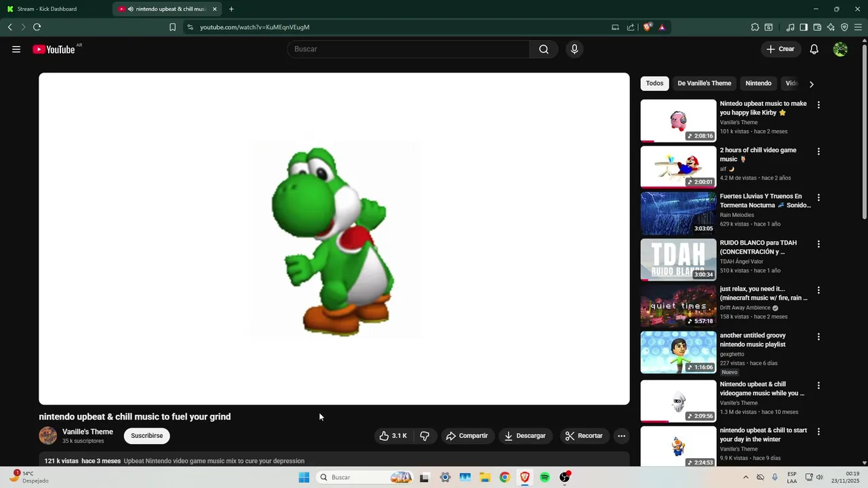Open the YouTube guide hamburger menu
Viewport: 868px width, 488px height.
click(x=16, y=49)
